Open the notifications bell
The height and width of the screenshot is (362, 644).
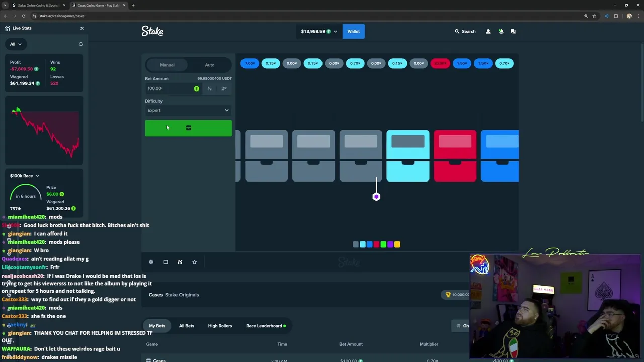tap(501, 31)
